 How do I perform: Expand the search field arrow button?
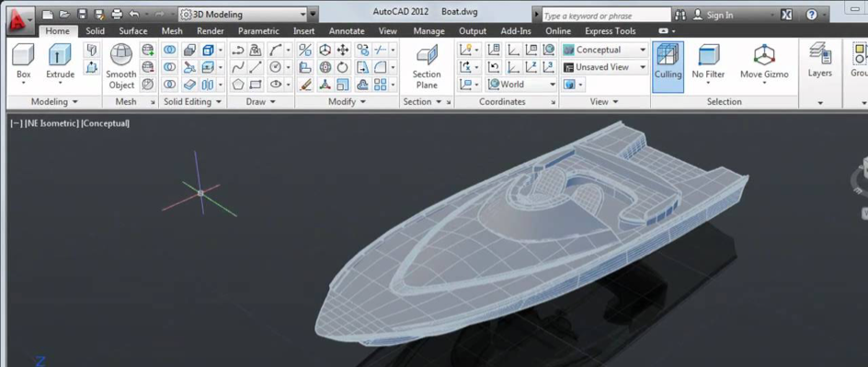(535, 16)
